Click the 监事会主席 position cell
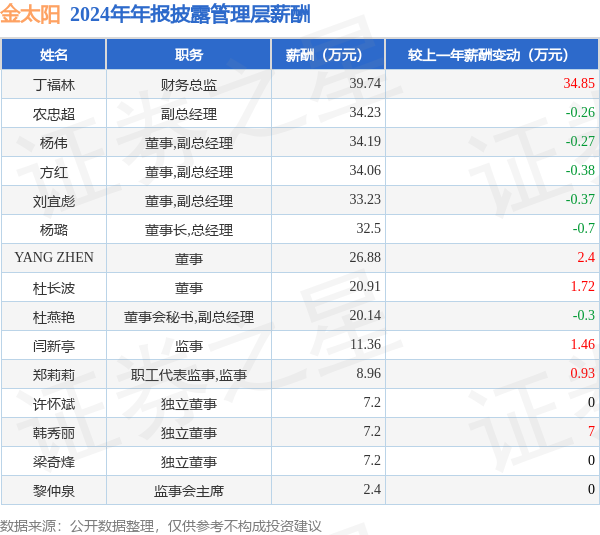The height and width of the screenshot is (535, 600). click(x=189, y=491)
